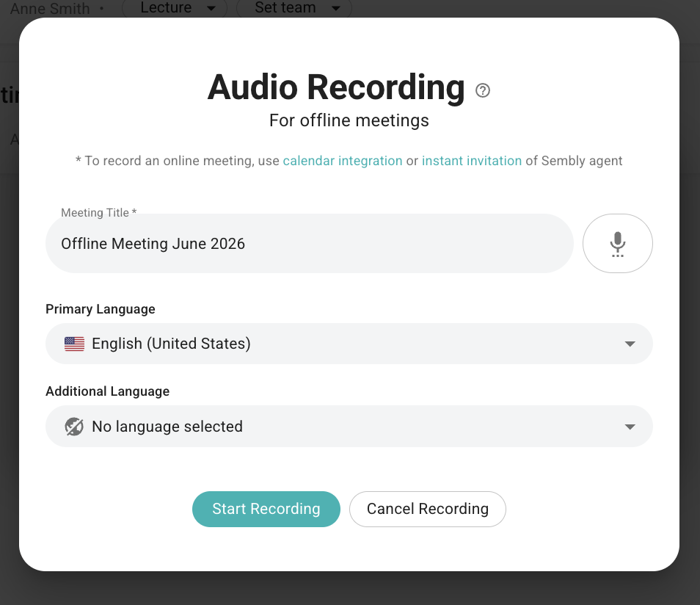Open the English (United States) language selector
The image size is (700, 605).
[x=349, y=344]
